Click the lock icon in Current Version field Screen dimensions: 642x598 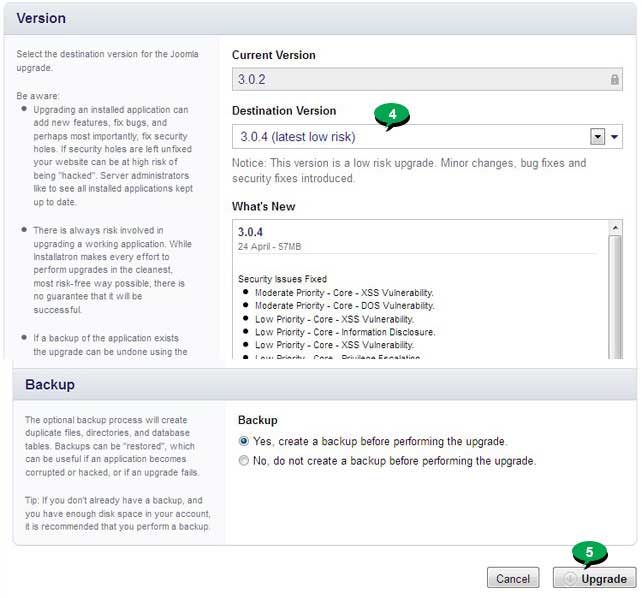click(x=614, y=79)
